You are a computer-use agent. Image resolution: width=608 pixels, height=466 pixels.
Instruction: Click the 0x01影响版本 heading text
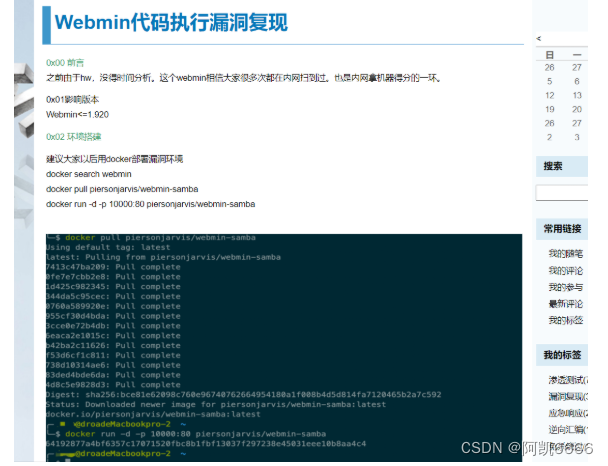pyautogui.click(x=73, y=100)
